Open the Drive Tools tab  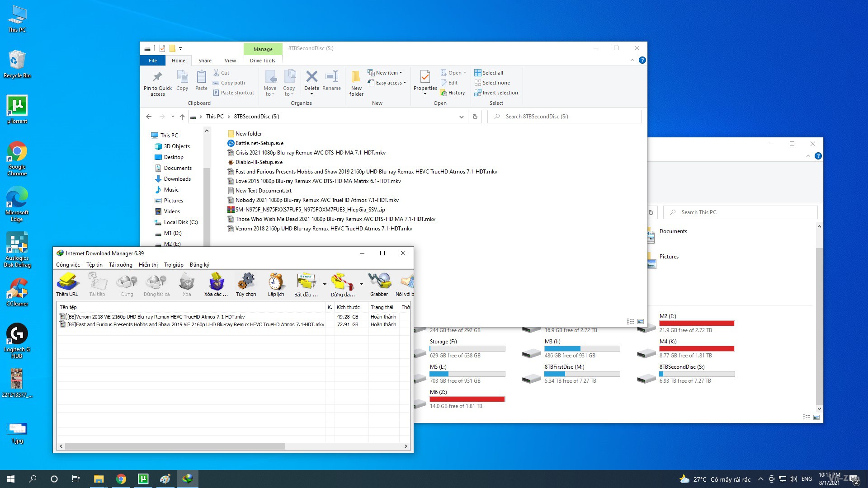pos(263,61)
